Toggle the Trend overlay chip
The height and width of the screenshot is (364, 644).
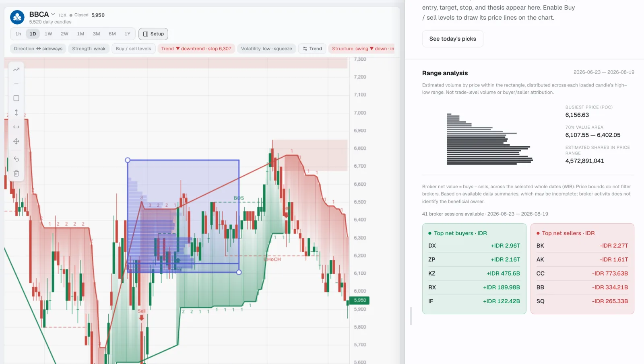312,49
